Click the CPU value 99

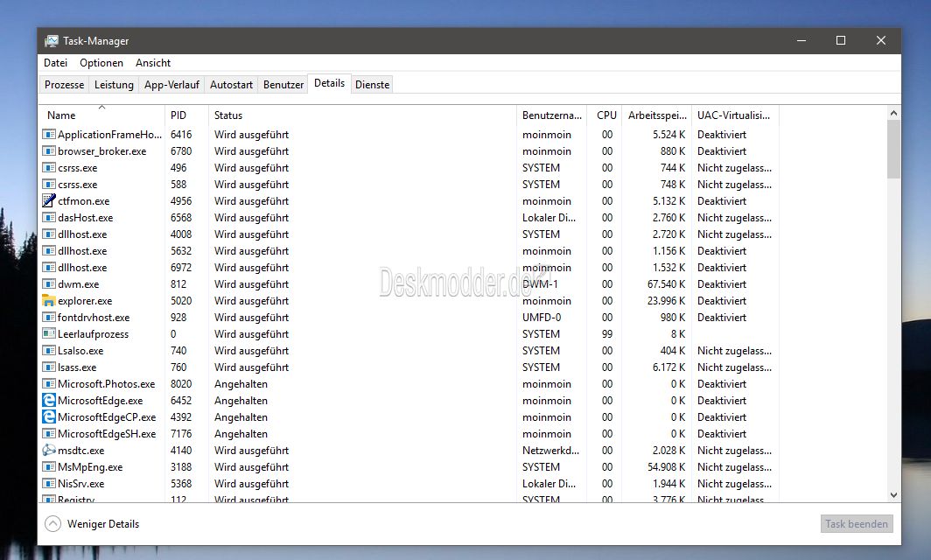click(x=607, y=333)
